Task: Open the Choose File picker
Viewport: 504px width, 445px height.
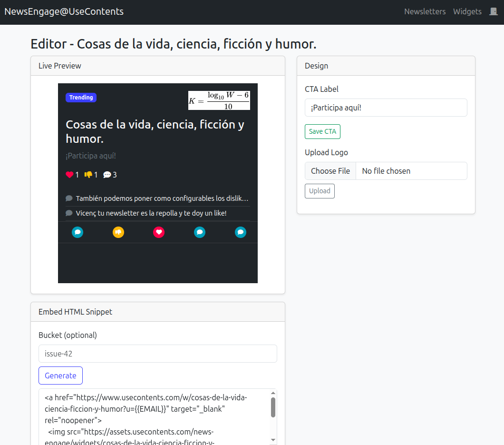Action: [x=330, y=170]
